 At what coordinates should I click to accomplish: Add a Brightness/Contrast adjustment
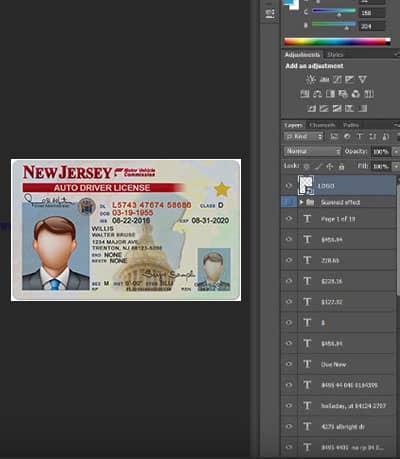tap(311, 79)
